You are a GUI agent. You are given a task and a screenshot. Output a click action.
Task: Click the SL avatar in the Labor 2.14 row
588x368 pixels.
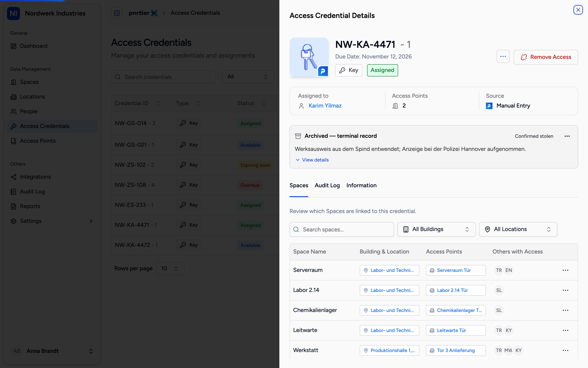499,290
